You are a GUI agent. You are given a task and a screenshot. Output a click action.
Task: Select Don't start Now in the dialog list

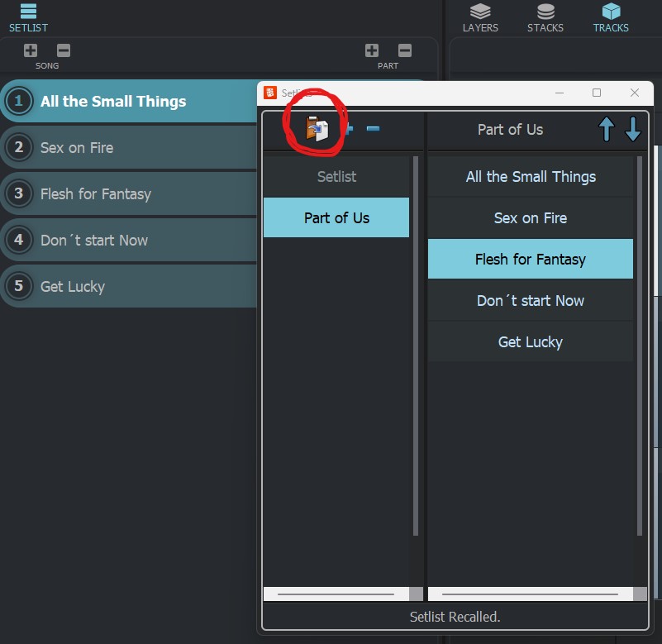click(x=531, y=300)
